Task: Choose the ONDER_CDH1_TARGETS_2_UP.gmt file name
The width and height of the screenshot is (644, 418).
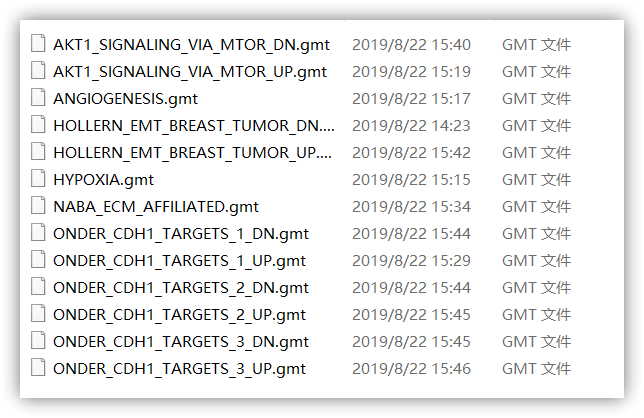Action: coord(179,315)
